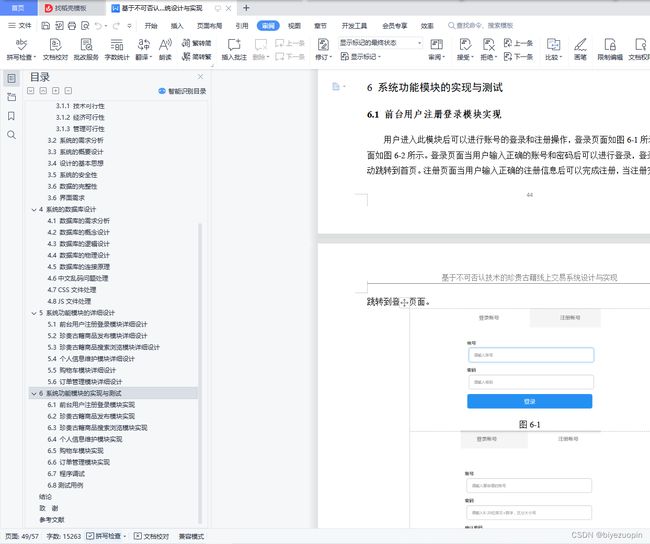Viewport: 650px width, 544px height.
Task: Click the print preview icon in quick access toolbar
Action: point(85,26)
